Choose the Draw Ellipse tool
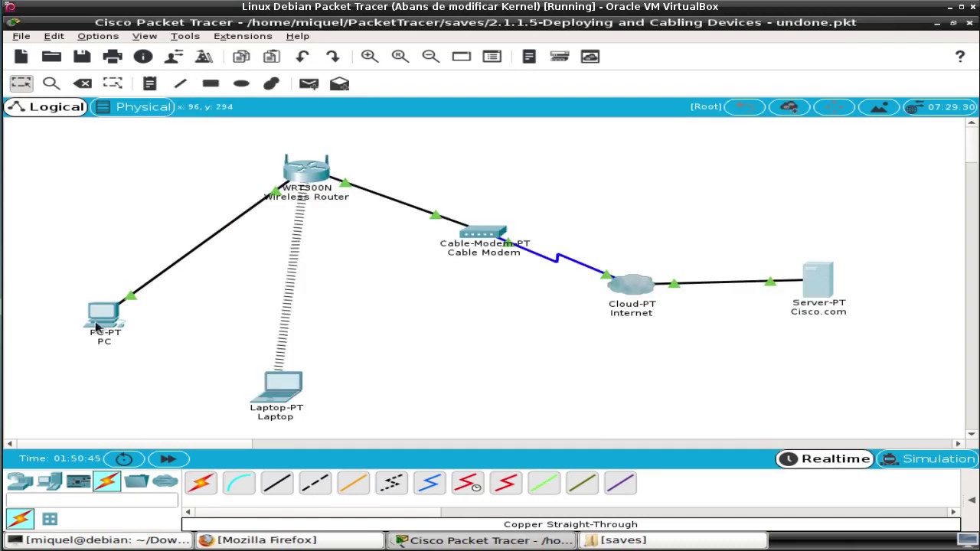The image size is (980, 551). pyautogui.click(x=241, y=83)
